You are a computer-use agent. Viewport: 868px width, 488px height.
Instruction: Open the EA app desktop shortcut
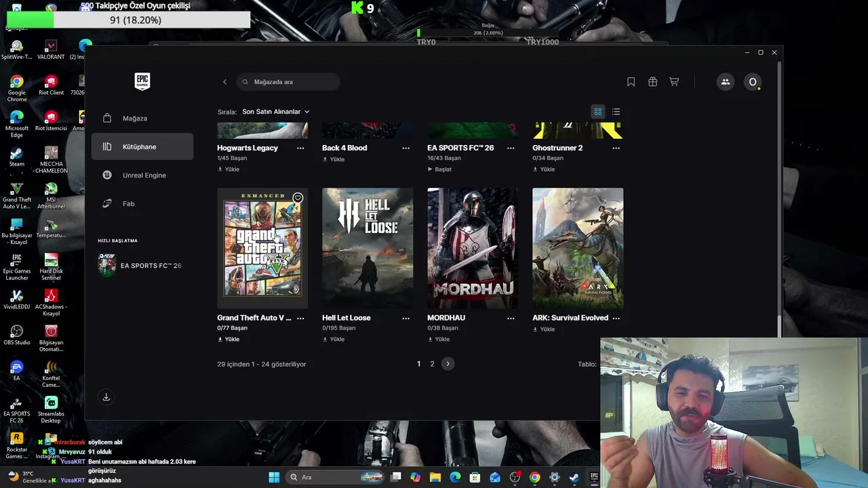pyautogui.click(x=17, y=371)
